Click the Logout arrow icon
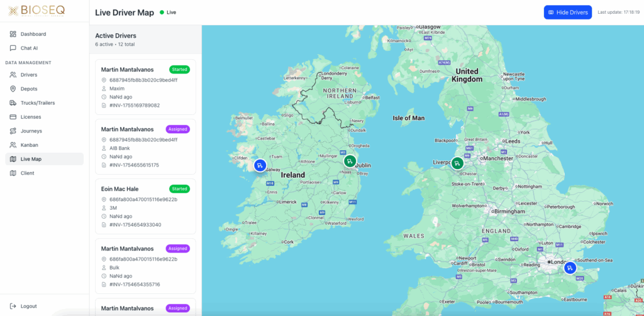This screenshot has width=644, height=316. click(x=14, y=306)
